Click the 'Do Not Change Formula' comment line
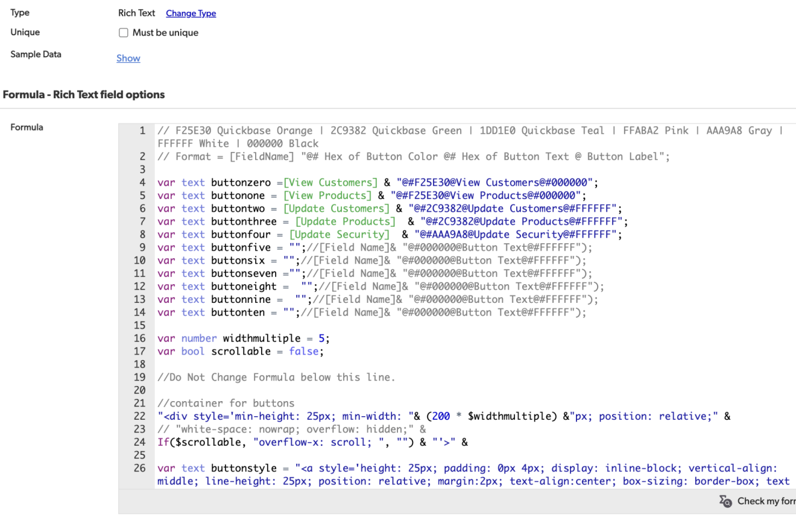The image size is (796, 532). tap(276, 378)
